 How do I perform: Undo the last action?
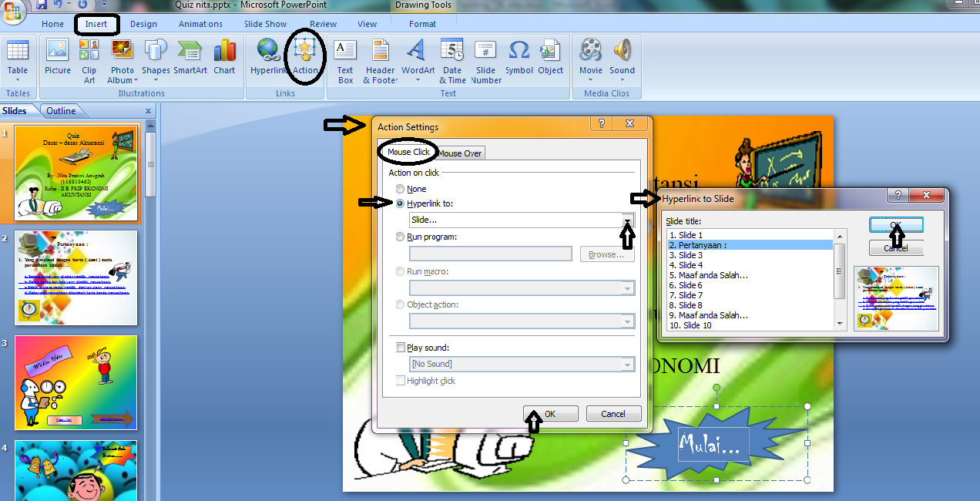coord(58,5)
